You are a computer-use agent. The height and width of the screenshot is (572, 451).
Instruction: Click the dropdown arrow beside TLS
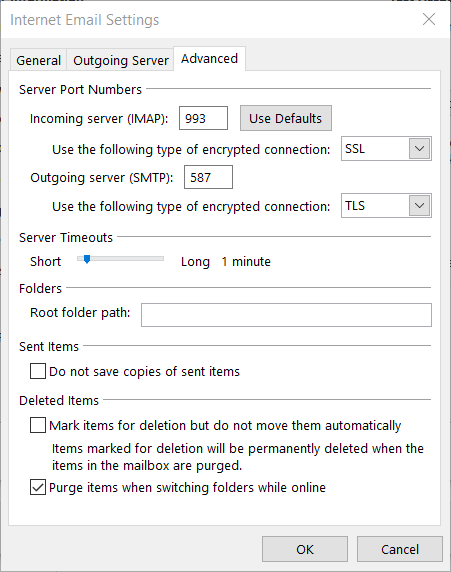419,206
